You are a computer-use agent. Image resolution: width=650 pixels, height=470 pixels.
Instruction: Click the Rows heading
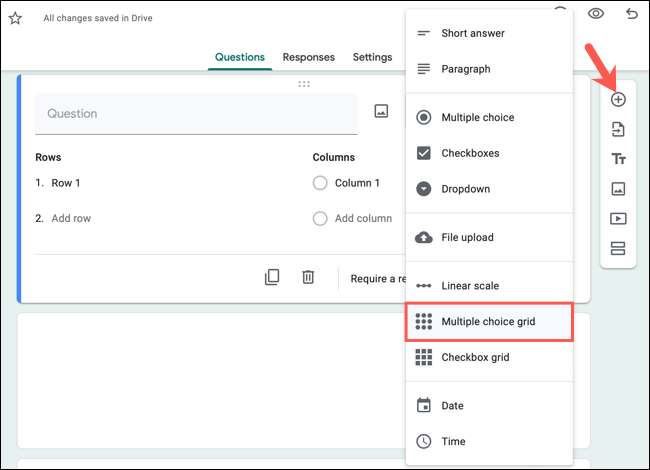[x=48, y=157]
